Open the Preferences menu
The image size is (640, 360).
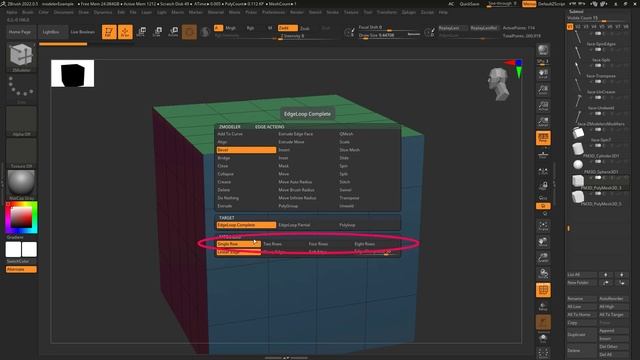[x=273, y=12]
